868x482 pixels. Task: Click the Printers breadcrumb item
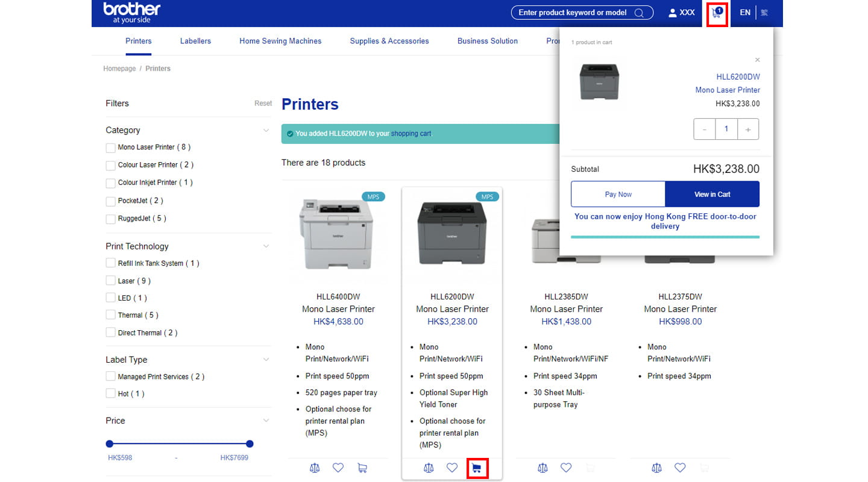(x=158, y=69)
